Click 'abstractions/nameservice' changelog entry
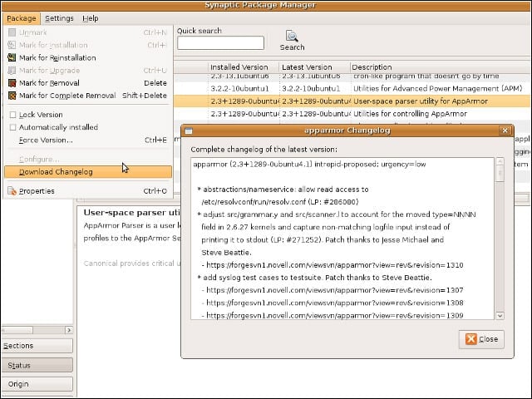 coord(283,190)
